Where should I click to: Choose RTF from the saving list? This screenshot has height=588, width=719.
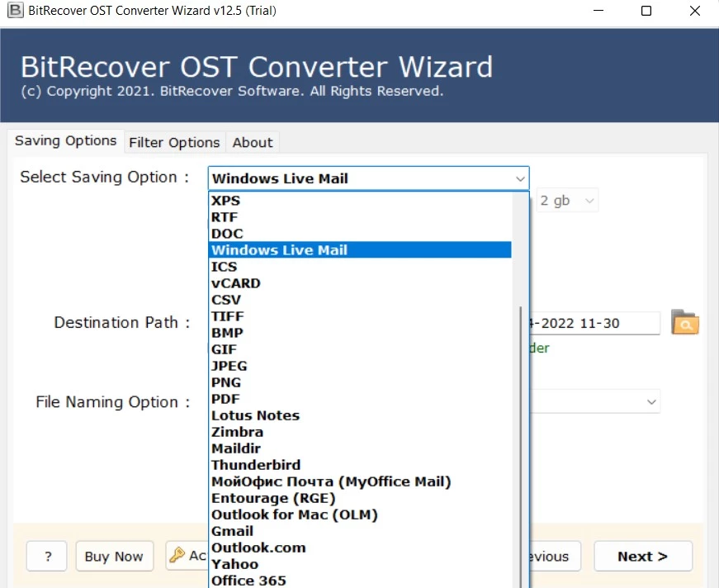(x=360, y=217)
